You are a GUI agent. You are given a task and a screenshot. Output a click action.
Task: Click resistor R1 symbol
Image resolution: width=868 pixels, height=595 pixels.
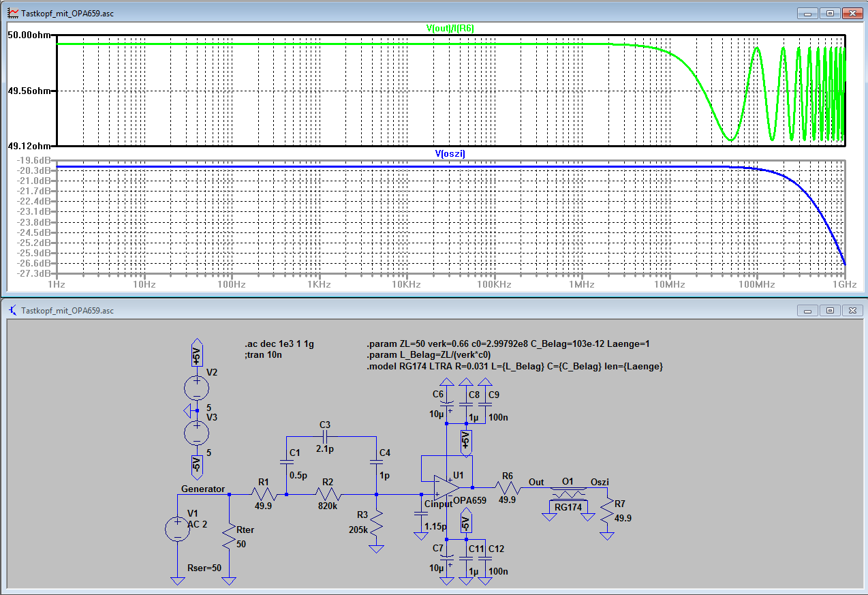point(263,495)
